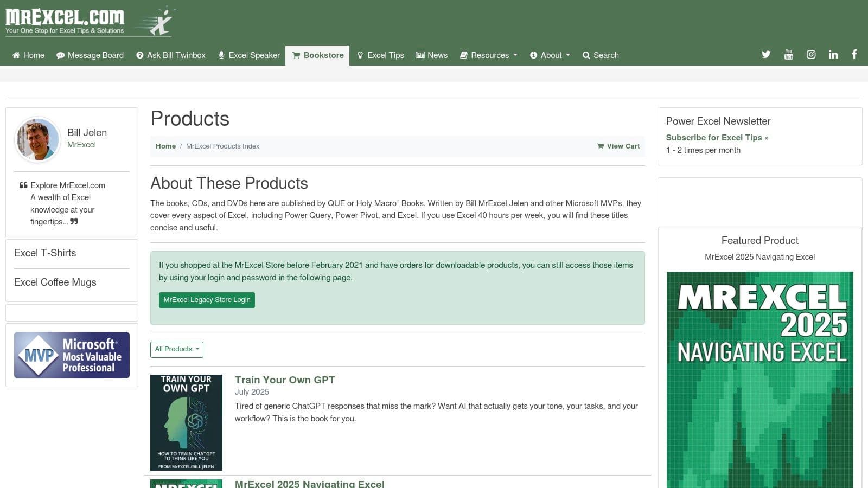868x488 pixels.
Task: Open the About dropdown menu
Action: (550, 55)
